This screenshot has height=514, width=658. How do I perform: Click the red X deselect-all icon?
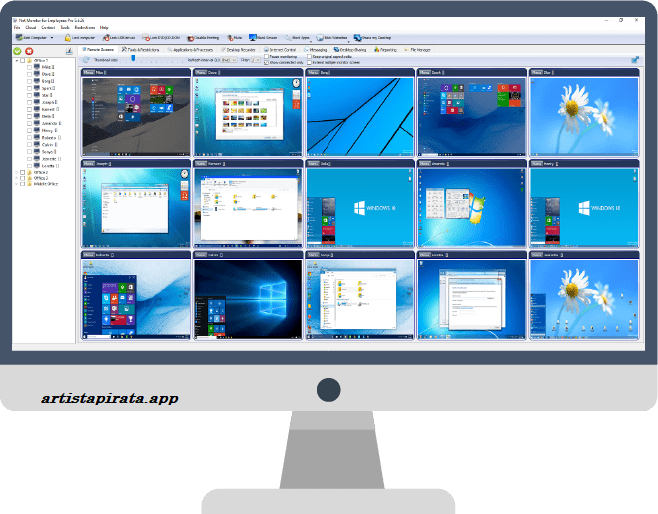coord(29,51)
